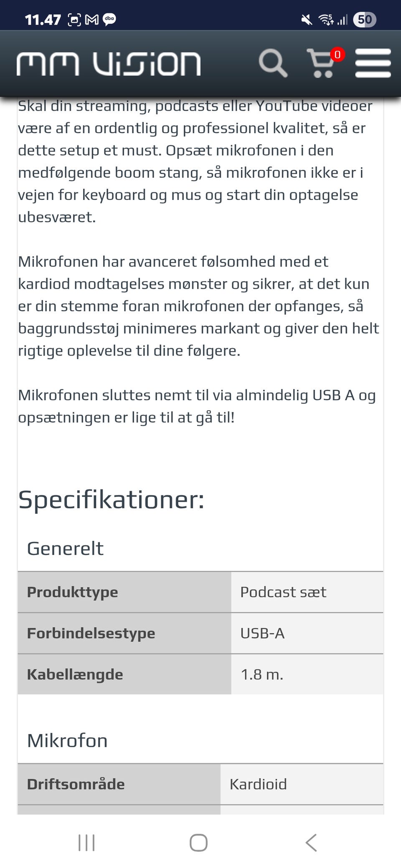This screenshot has height=868, width=401.
Task: Tap the battery level indicator
Action: (365, 20)
